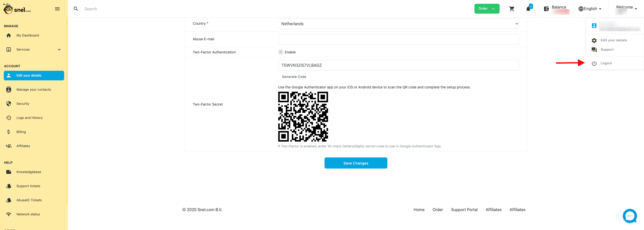
Task: Open the shopping cart icon
Action: pos(512,9)
